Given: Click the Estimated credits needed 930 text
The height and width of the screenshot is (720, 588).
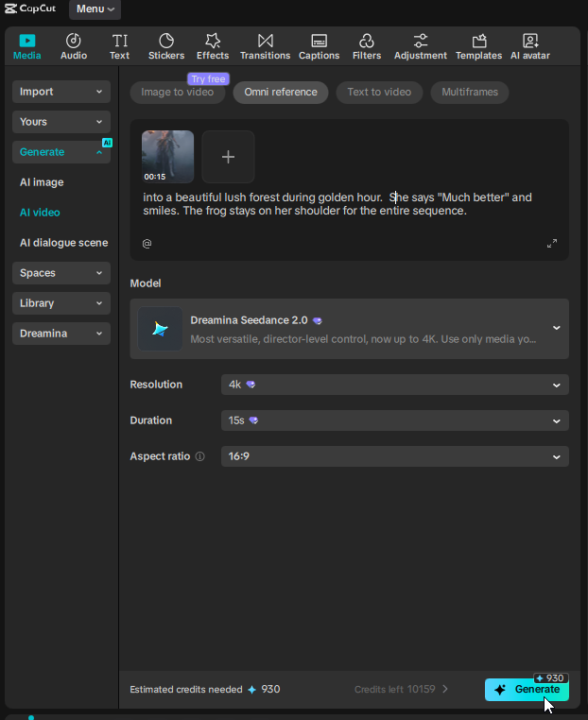Looking at the screenshot, I should click(x=205, y=689).
